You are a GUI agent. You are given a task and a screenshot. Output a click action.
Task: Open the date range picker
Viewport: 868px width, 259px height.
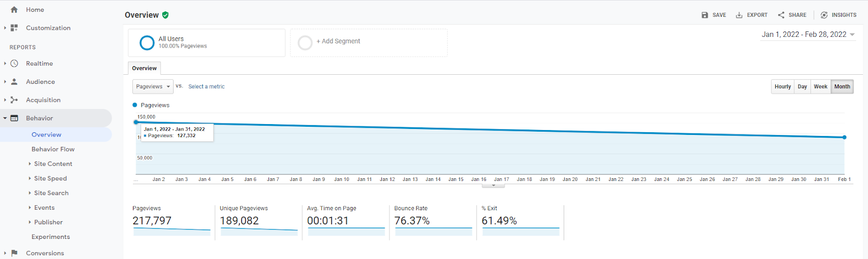pos(808,35)
